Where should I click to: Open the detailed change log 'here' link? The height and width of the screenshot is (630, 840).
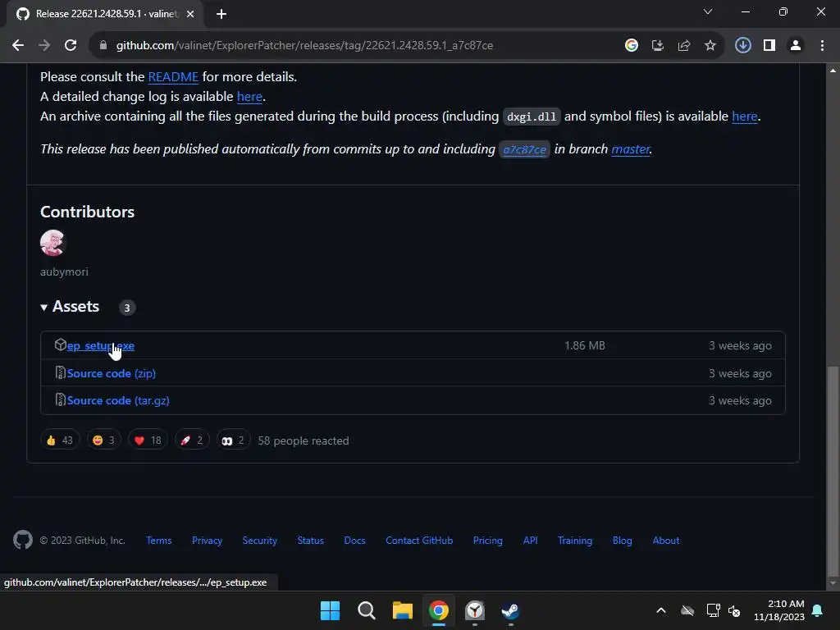pos(249,97)
